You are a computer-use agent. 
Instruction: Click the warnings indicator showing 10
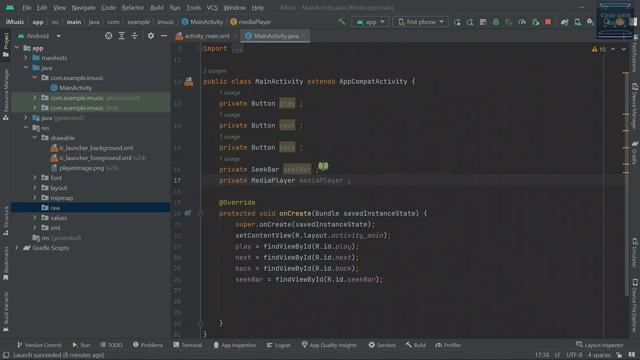[598, 49]
